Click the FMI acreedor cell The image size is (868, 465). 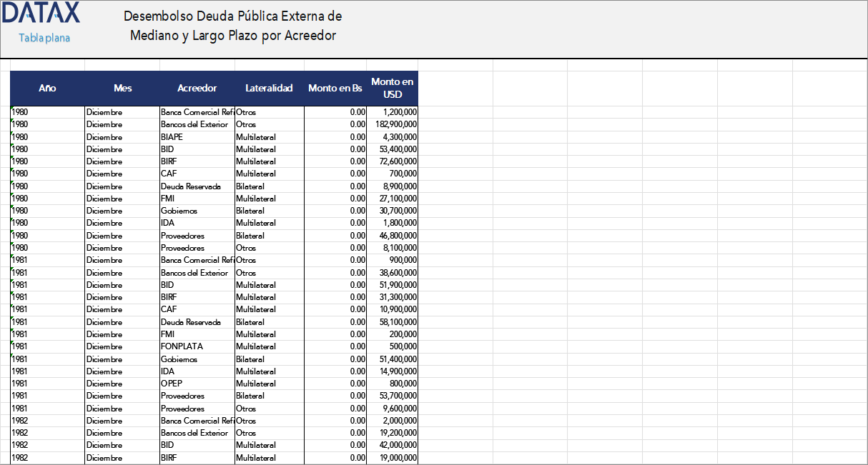point(170,199)
